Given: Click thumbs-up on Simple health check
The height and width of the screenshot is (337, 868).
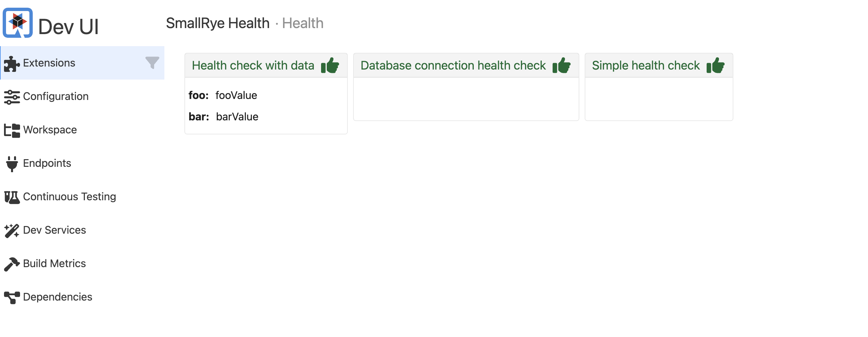Looking at the screenshot, I should [715, 65].
